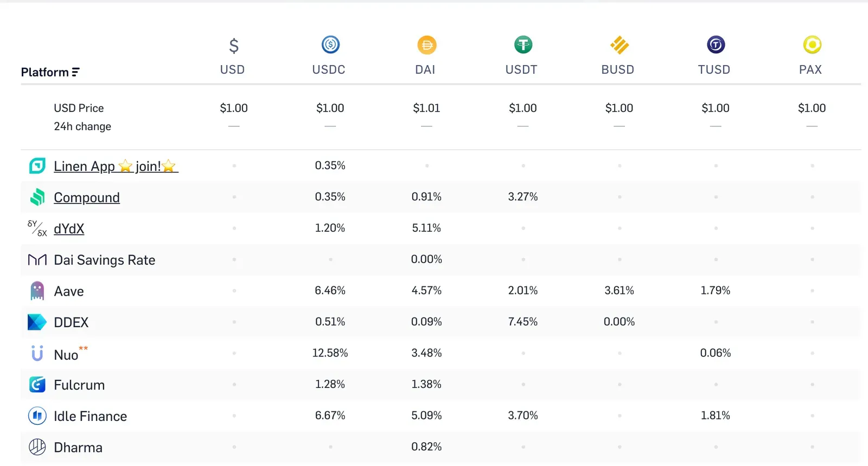
Task: Click the USDT Tether icon
Action: [x=523, y=44]
